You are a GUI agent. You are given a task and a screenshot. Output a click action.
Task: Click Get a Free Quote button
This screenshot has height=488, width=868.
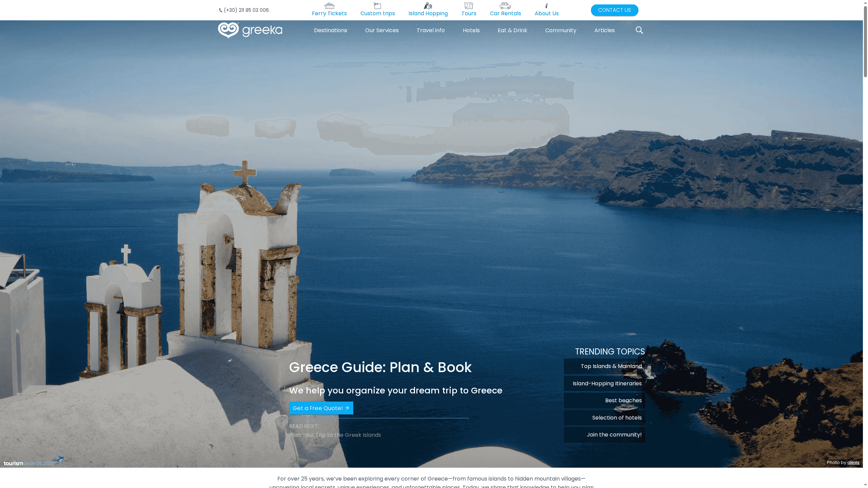pos(321,408)
